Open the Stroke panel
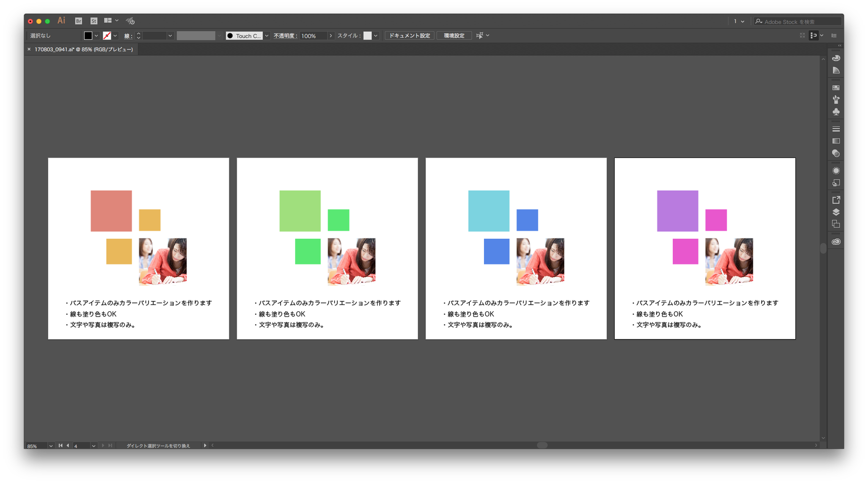Viewport: 868px width, 483px height. tap(835, 128)
